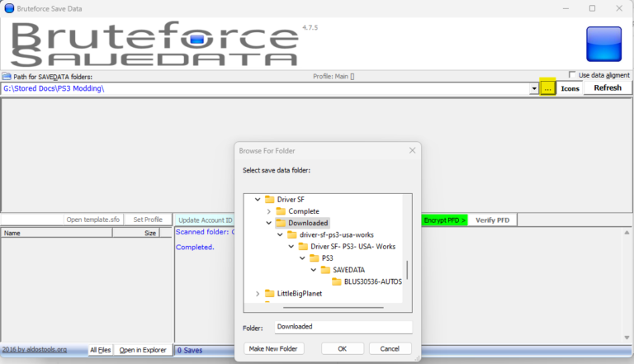This screenshot has height=364, width=634.
Task: Click Open template.sfo button
Action: (x=93, y=220)
